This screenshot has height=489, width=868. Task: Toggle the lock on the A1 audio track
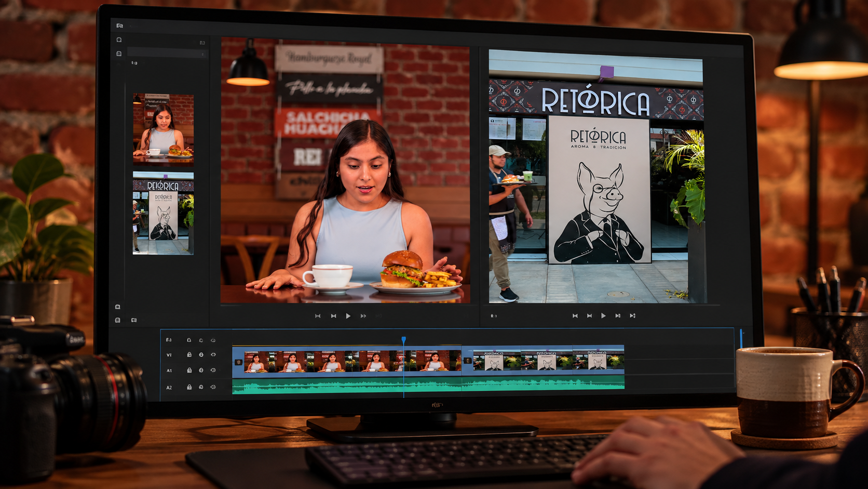click(189, 371)
